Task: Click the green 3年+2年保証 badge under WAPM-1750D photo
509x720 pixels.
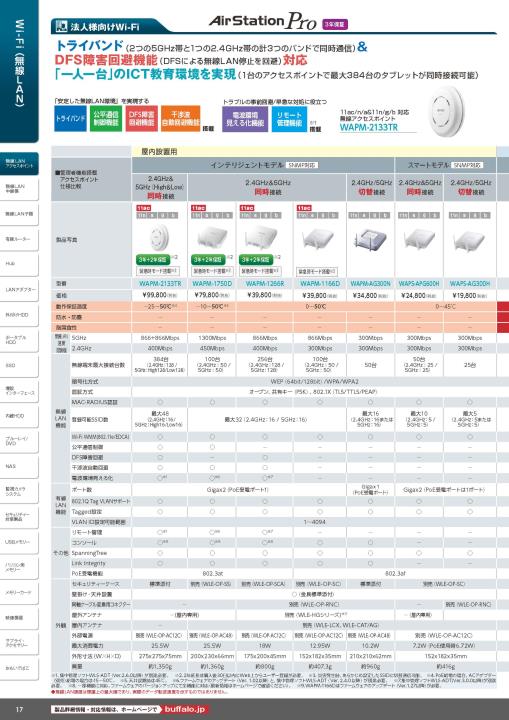Action: pyautogui.click(x=208, y=260)
